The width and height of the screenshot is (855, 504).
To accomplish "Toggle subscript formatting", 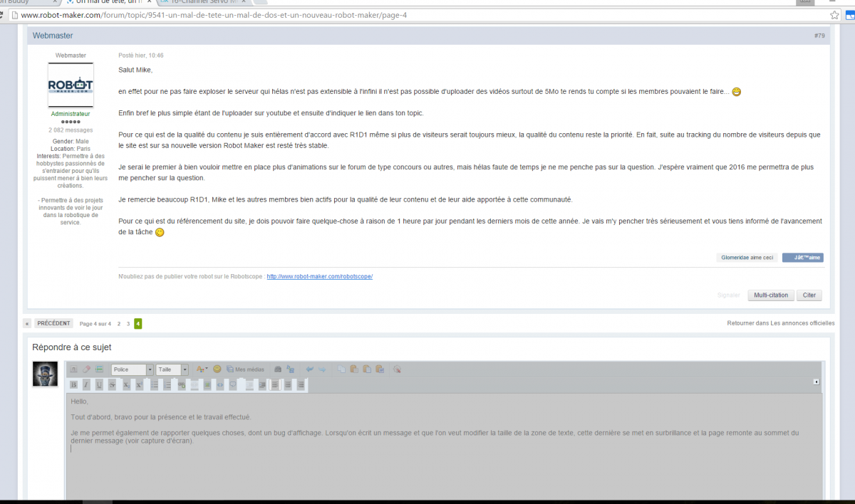I will coord(126,384).
